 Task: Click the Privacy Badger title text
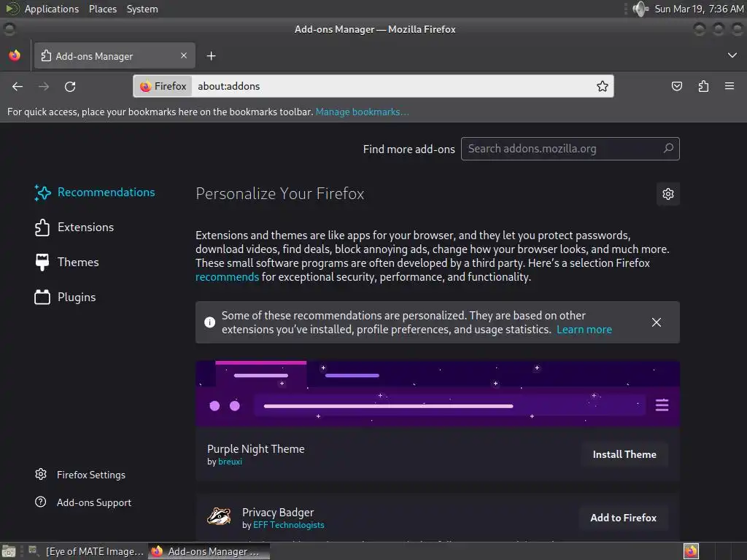tap(278, 513)
